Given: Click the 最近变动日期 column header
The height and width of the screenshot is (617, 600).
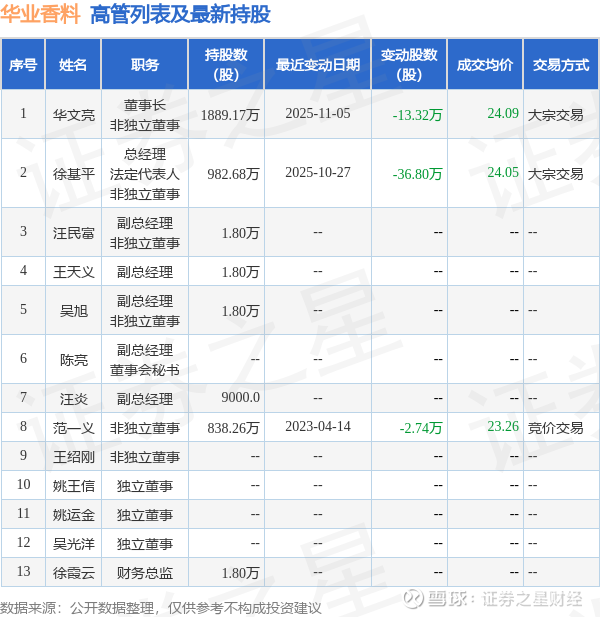Looking at the screenshot, I should tap(318, 65).
